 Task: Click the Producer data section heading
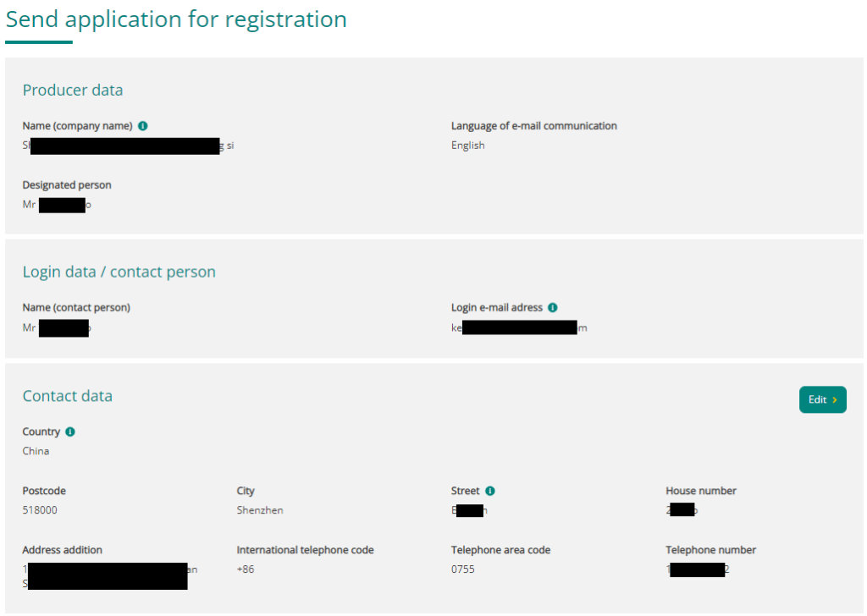tap(73, 90)
